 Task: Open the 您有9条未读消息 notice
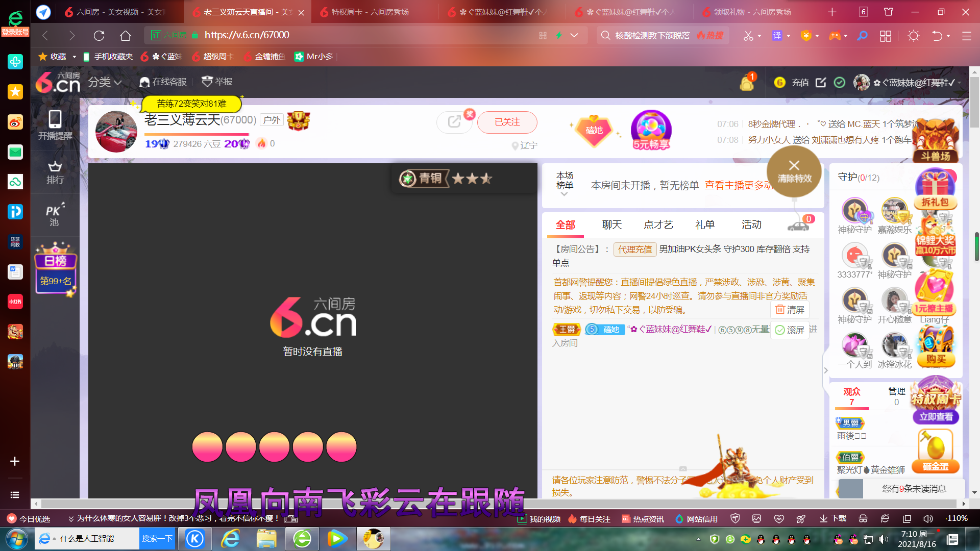click(x=914, y=489)
